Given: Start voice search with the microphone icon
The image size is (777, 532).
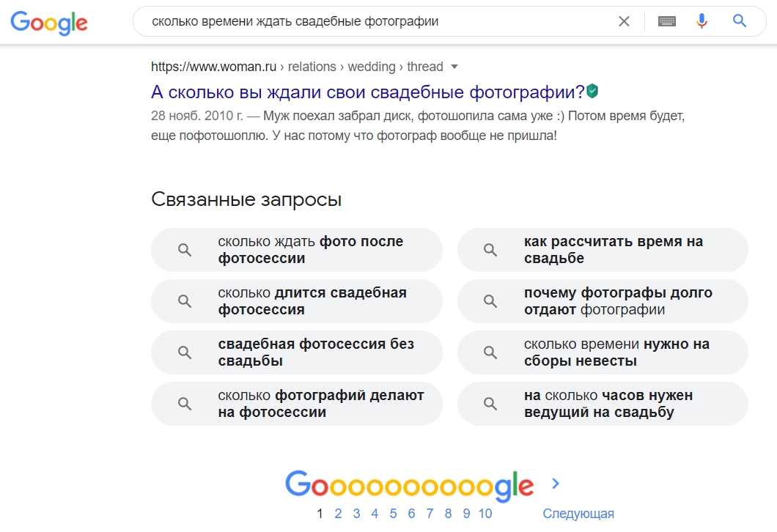Looking at the screenshot, I should (701, 21).
